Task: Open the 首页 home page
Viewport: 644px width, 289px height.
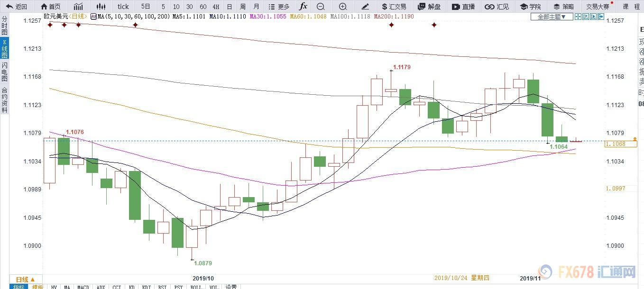Action: coord(51,7)
